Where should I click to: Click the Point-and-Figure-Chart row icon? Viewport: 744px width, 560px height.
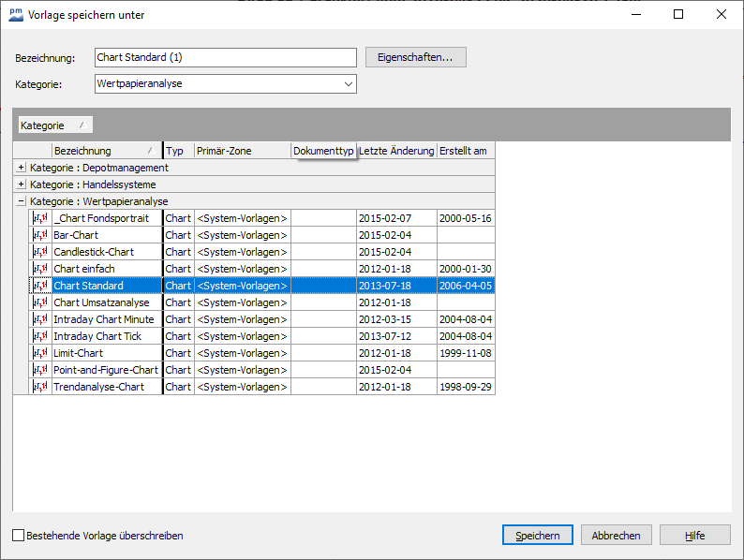pyautogui.click(x=40, y=370)
